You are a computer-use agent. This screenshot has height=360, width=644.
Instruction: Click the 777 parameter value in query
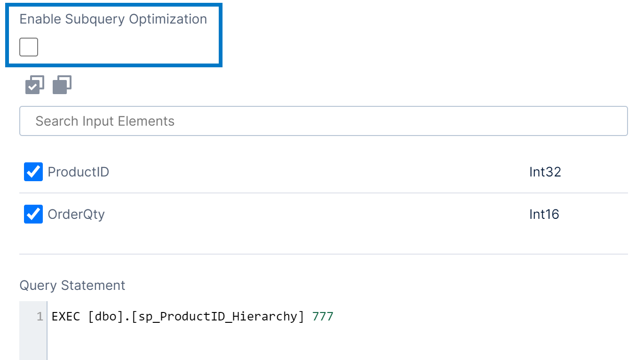323,317
